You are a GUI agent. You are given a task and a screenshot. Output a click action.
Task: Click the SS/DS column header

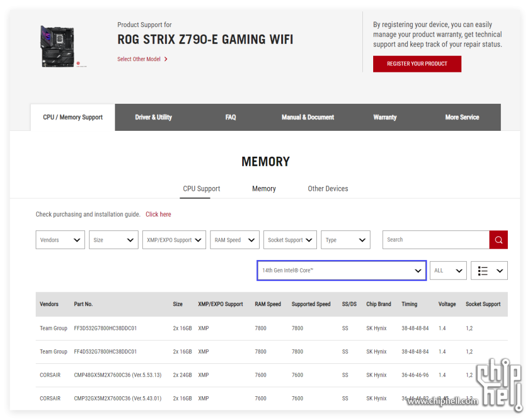click(x=349, y=304)
